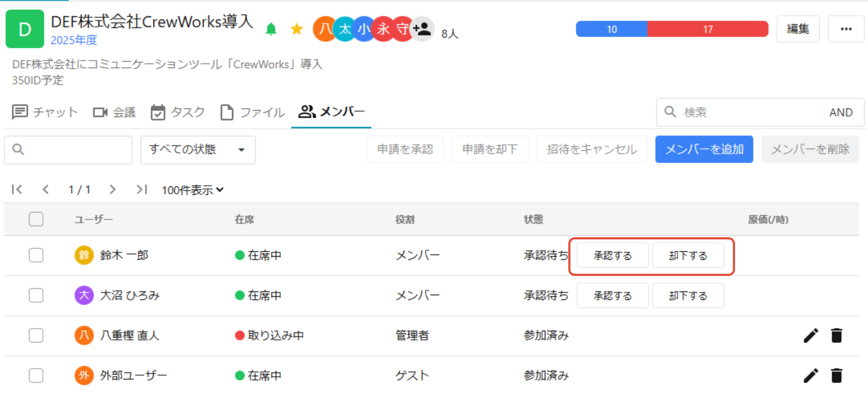Open the three-dot more options menu
The width and height of the screenshot is (868, 394).
846,29
